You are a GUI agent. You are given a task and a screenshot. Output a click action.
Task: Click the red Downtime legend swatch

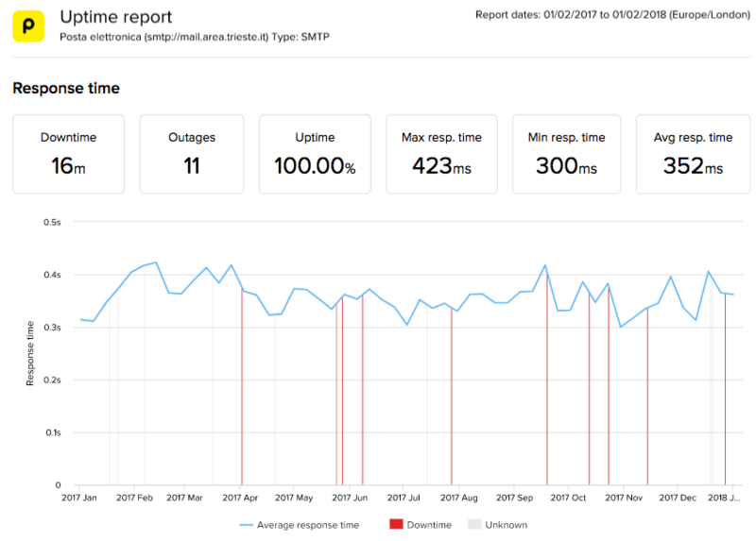point(395,525)
